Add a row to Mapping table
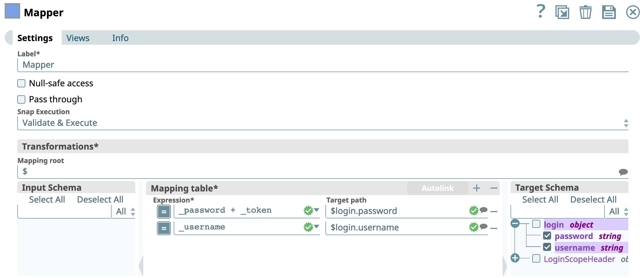644x278 pixels. [476, 188]
